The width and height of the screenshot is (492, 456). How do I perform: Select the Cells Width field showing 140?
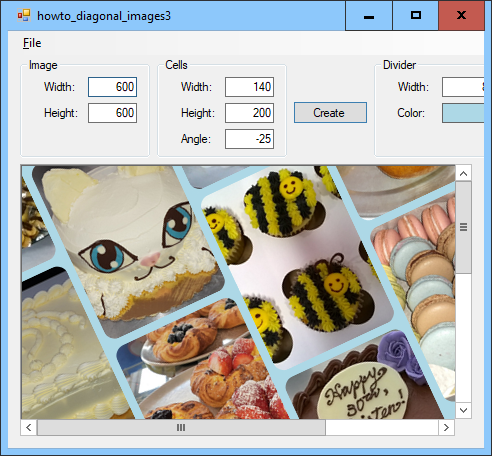249,87
